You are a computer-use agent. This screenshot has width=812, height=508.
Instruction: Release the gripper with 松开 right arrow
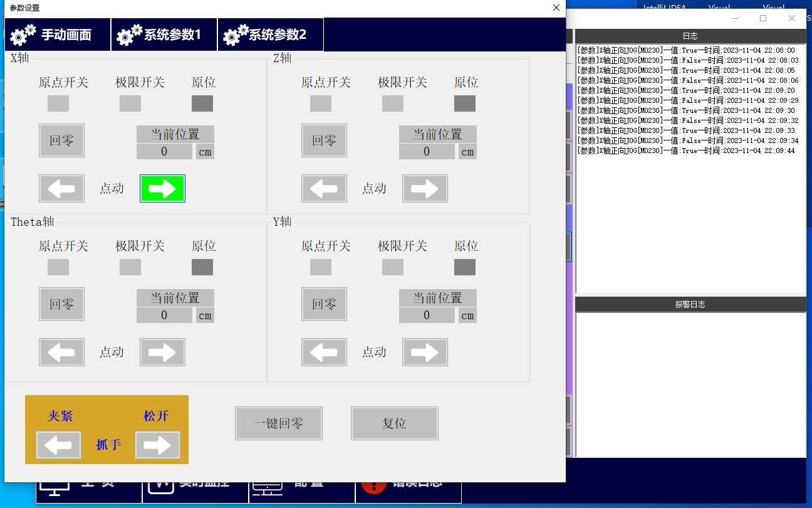click(157, 445)
